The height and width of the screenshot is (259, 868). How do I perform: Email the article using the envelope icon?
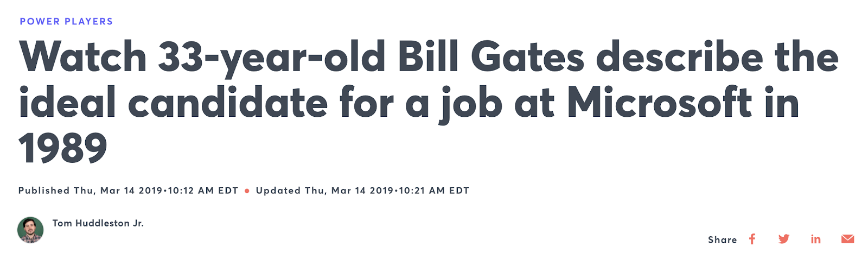tap(848, 239)
